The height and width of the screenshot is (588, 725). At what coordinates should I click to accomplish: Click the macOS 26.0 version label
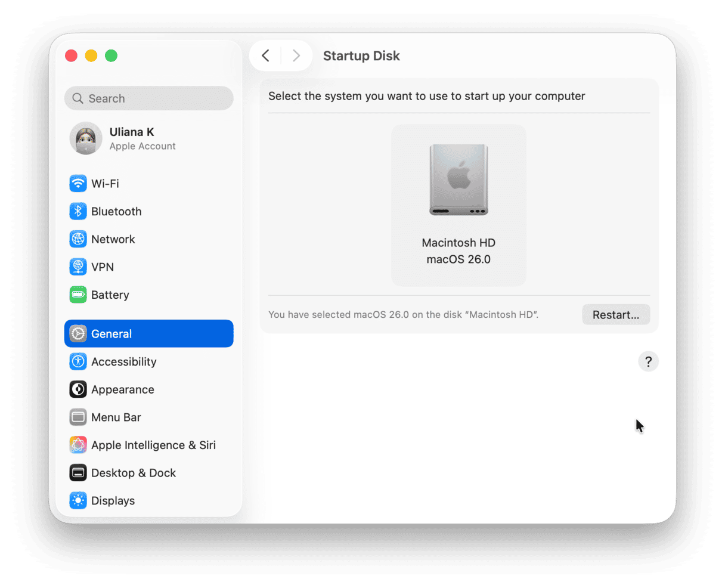[458, 259]
